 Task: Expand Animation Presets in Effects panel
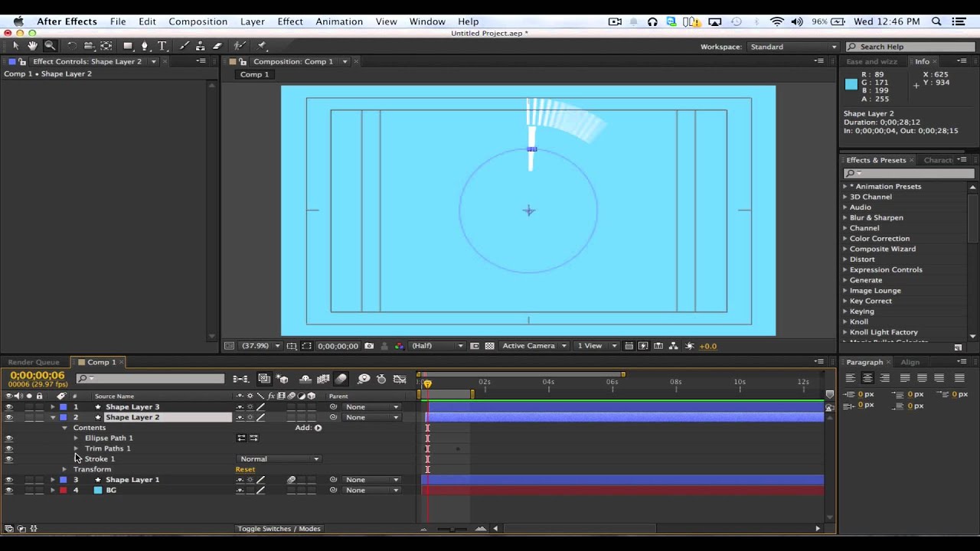click(x=845, y=187)
